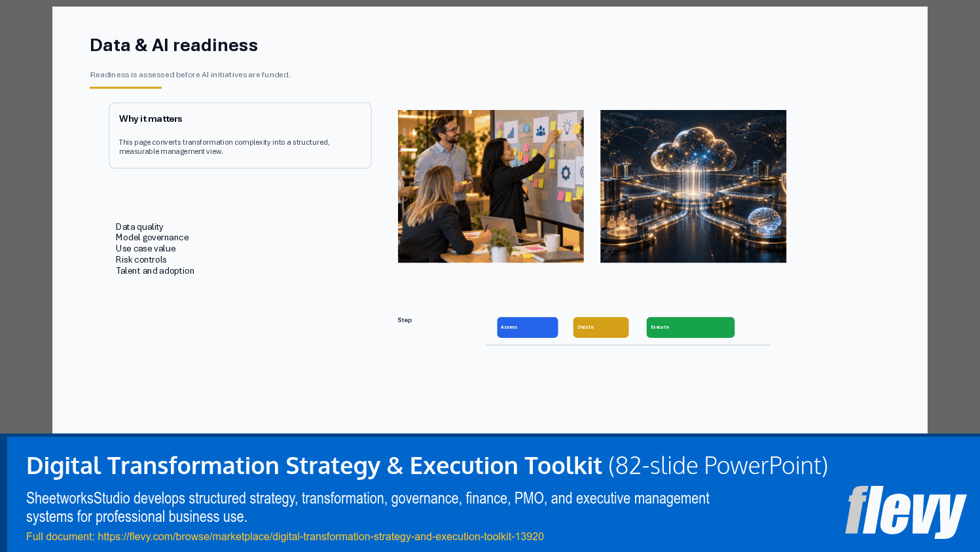Click the SheetworksStudio description text
This screenshot has width=980, height=552.
click(368, 507)
